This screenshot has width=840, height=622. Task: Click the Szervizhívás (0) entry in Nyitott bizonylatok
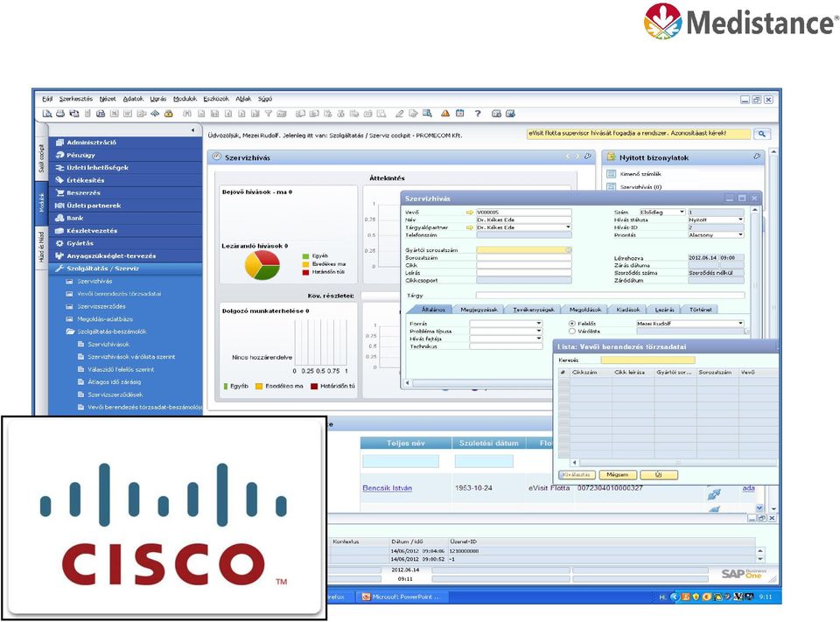[640, 187]
